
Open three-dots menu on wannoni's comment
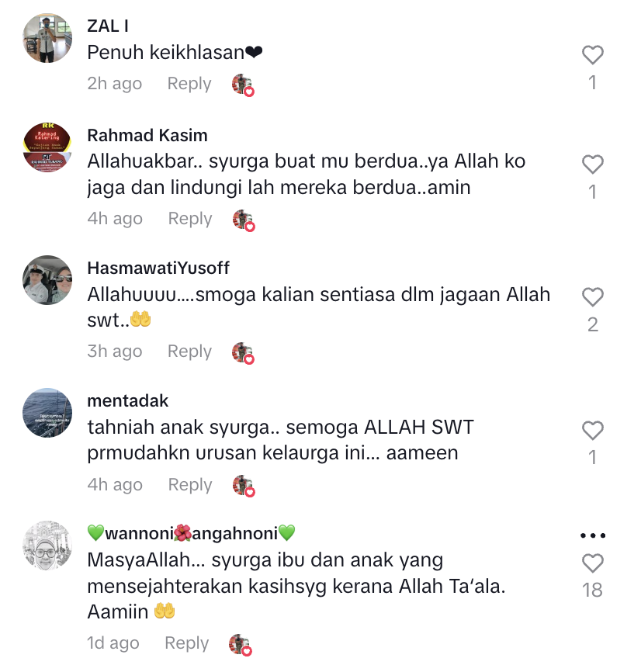pyautogui.click(x=593, y=535)
